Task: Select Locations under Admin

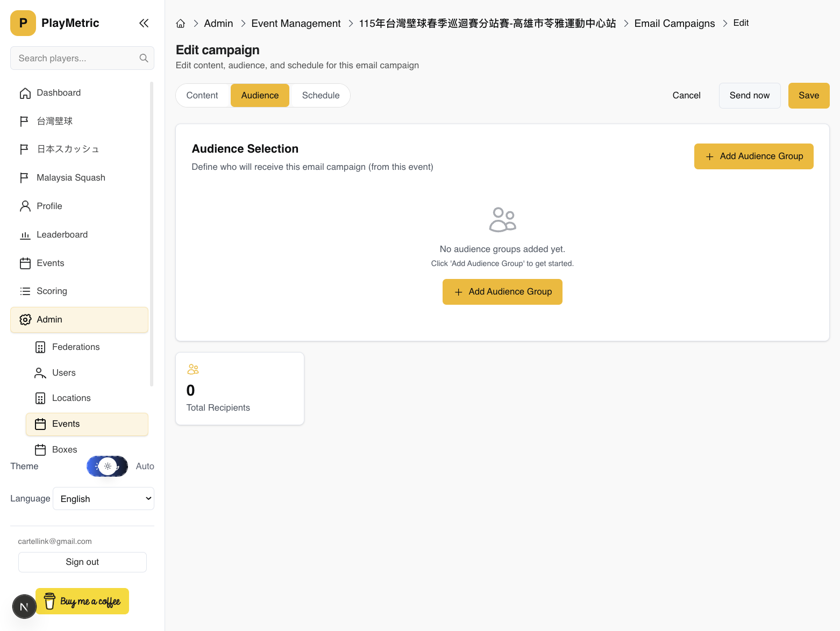Action: 87,398
